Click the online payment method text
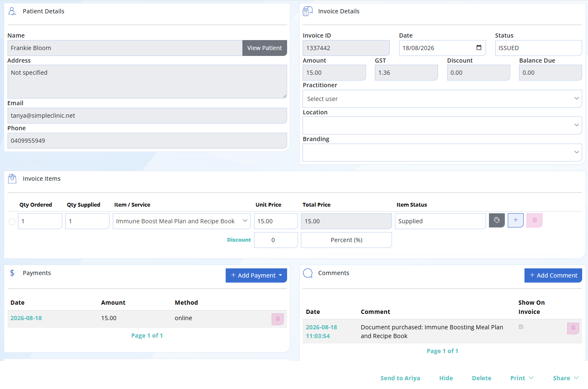 pos(183,318)
